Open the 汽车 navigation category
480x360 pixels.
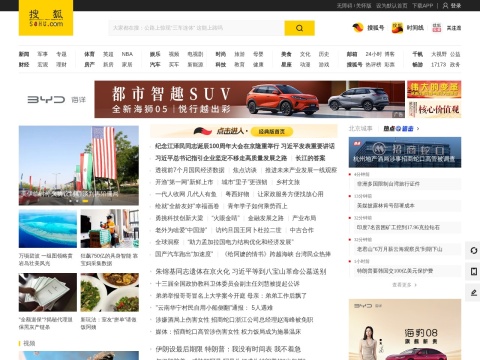[x=155, y=64]
